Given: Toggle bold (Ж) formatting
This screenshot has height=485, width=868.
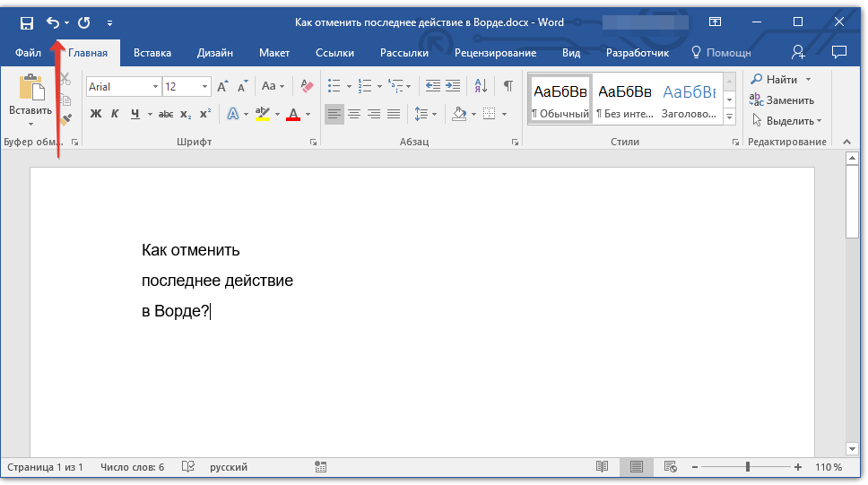Looking at the screenshot, I should (x=96, y=114).
